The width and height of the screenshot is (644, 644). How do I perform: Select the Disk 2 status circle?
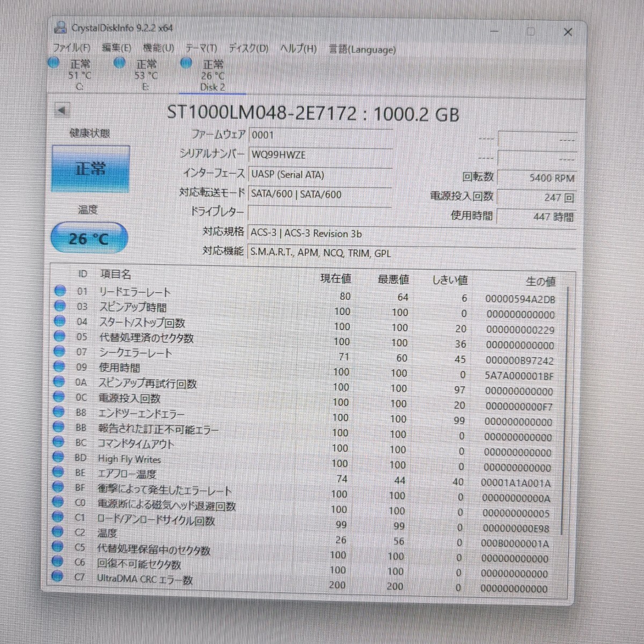186,63
